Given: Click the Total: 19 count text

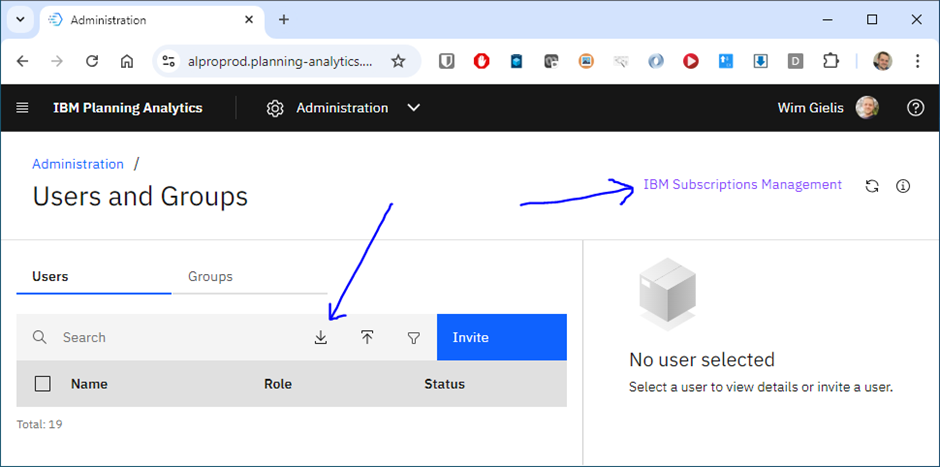Looking at the screenshot, I should click(40, 424).
